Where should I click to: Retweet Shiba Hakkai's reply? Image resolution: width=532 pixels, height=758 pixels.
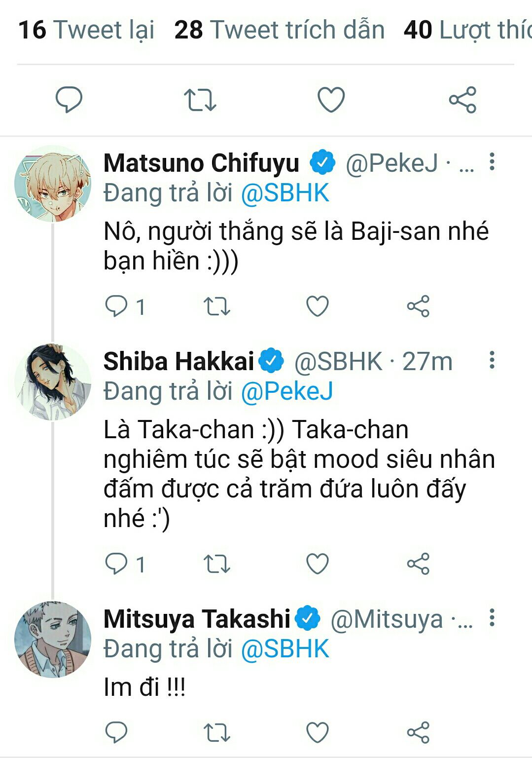click(217, 564)
